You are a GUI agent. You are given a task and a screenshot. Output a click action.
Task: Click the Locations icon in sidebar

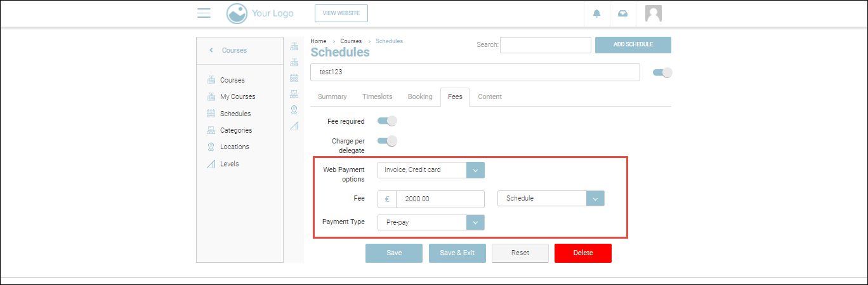(211, 147)
